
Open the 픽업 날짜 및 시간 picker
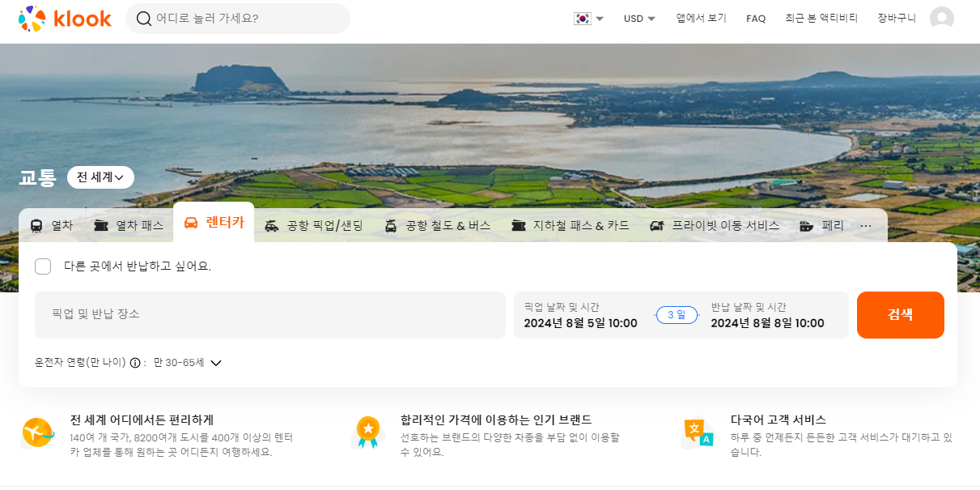pos(581,315)
